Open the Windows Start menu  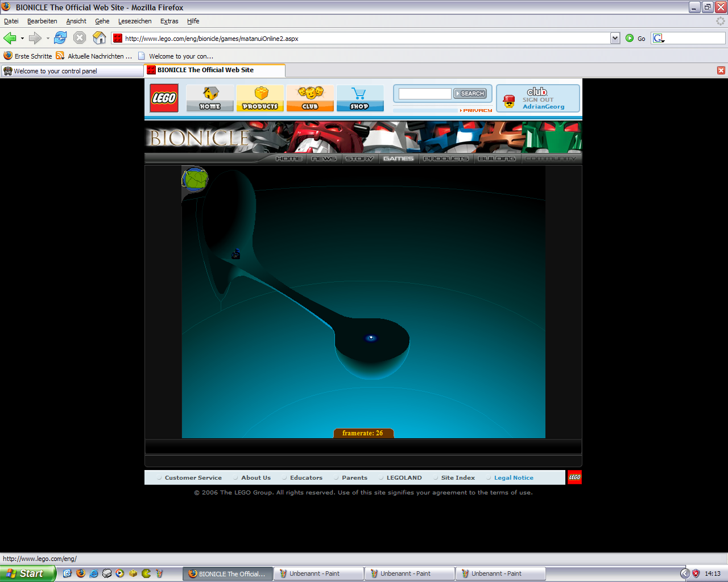coord(27,573)
